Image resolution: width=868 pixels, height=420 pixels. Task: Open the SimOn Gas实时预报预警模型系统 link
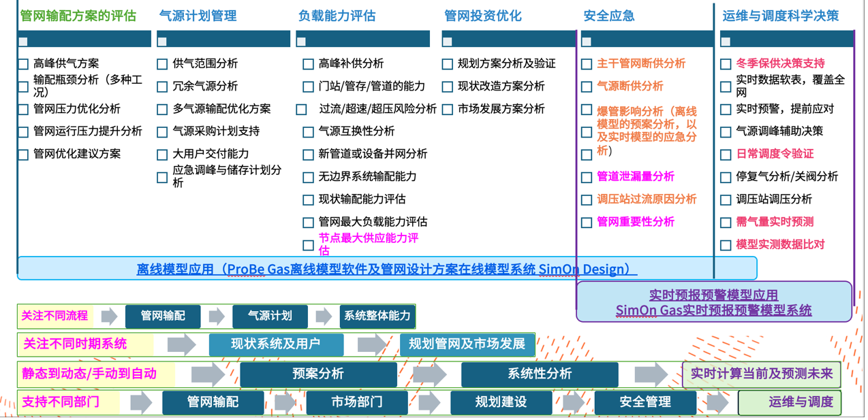(x=713, y=310)
